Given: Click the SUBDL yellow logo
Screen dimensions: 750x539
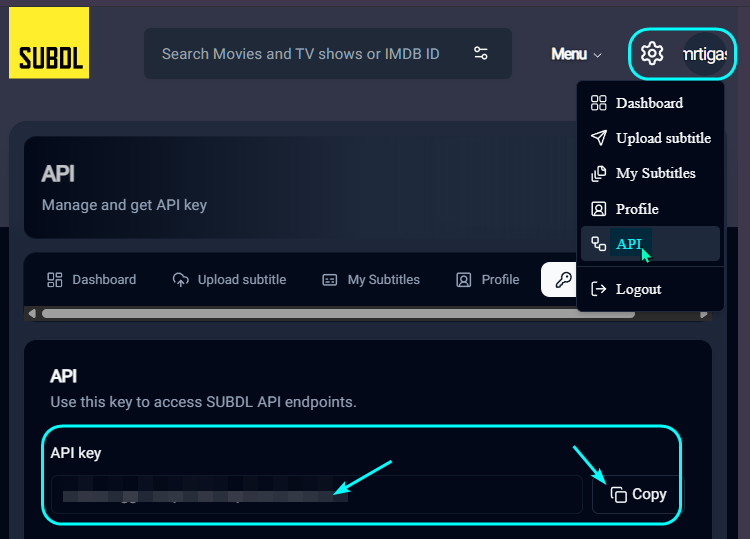Looking at the screenshot, I should [x=49, y=43].
